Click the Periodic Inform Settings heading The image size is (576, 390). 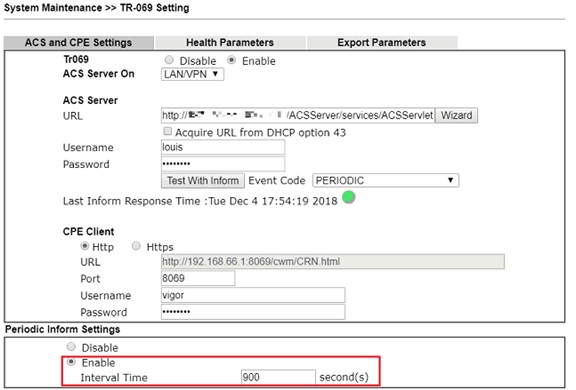(x=62, y=329)
